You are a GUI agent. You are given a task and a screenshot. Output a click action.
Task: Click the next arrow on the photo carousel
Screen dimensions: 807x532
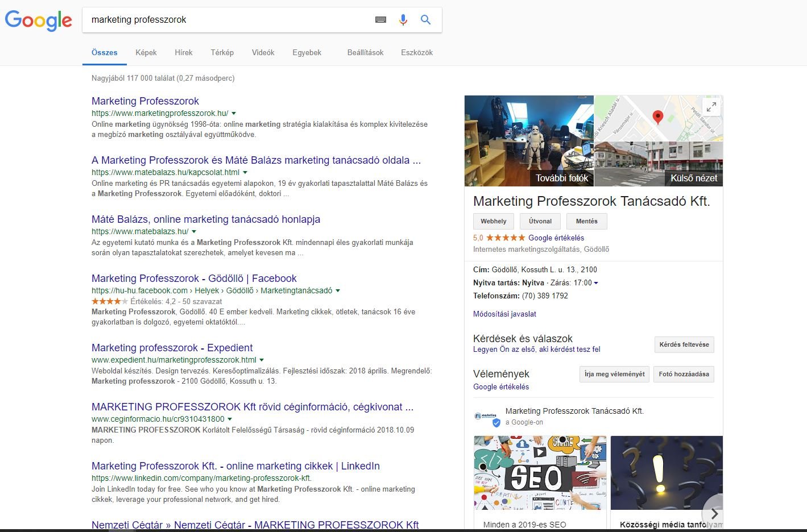pyautogui.click(x=713, y=513)
